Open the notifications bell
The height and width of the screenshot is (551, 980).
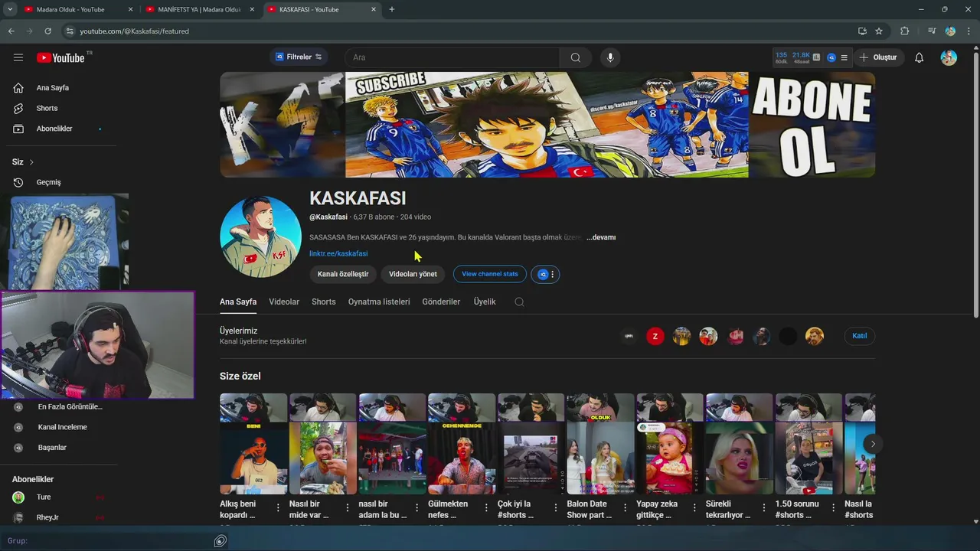coord(920,57)
